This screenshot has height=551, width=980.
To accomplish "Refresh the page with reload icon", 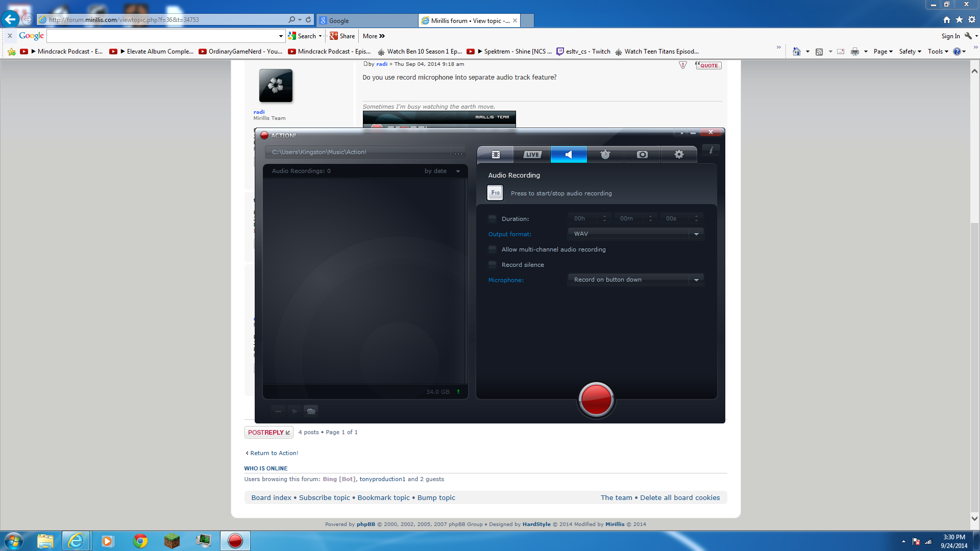I will (308, 19).
